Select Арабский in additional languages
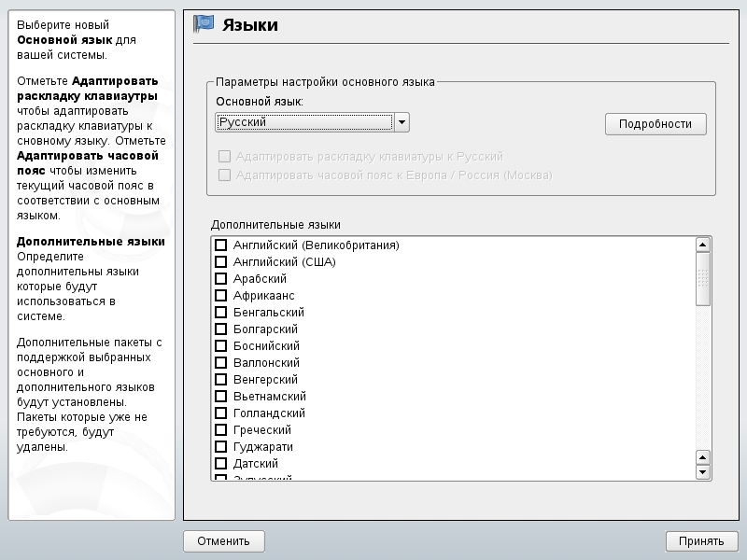The image size is (747, 560). pos(221,279)
